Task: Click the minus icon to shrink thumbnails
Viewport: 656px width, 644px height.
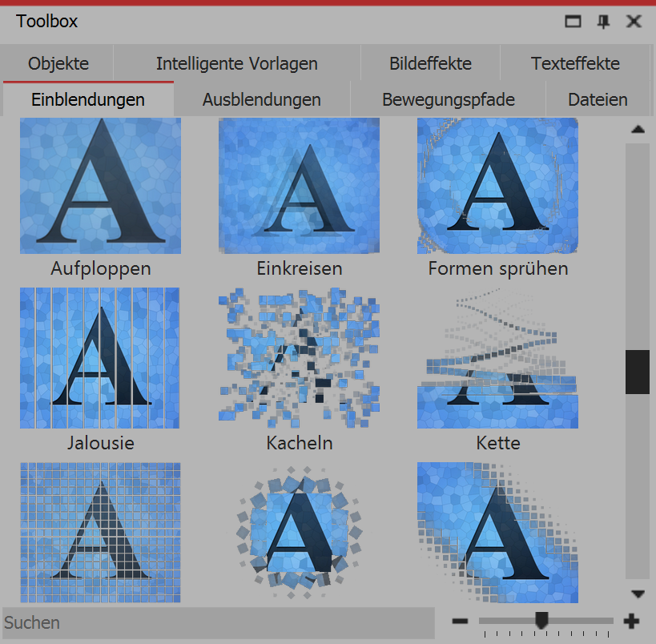Action: point(460,622)
